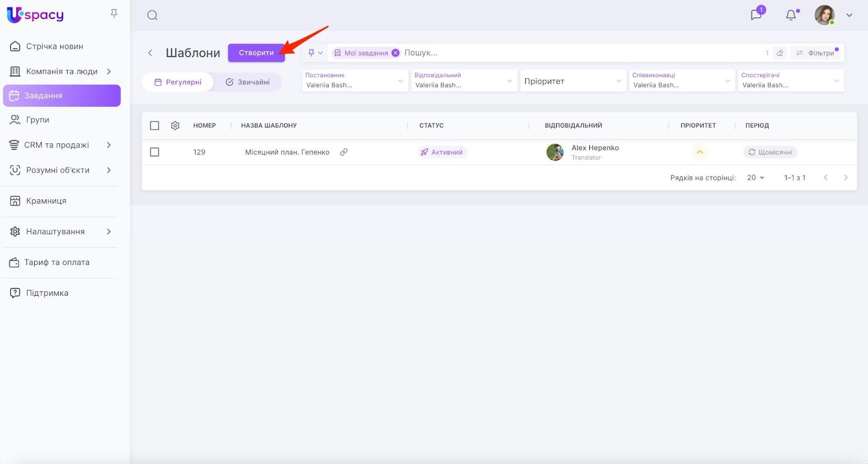Open the Відповідальний filter dropdown
The image size is (868, 464).
pyautogui.click(x=464, y=81)
